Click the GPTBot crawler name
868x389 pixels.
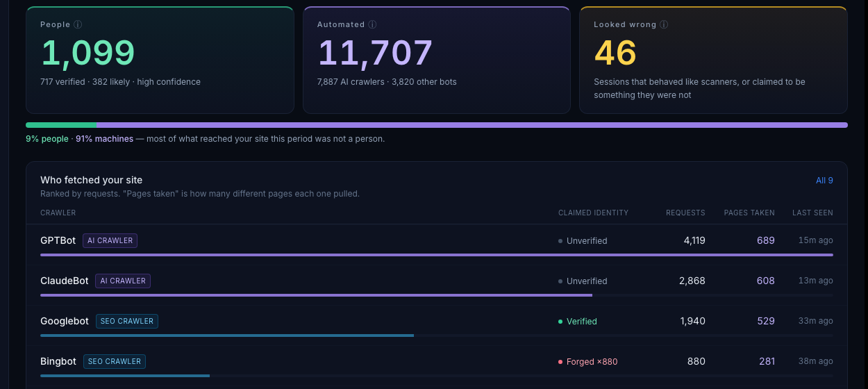(x=58, y=240)
